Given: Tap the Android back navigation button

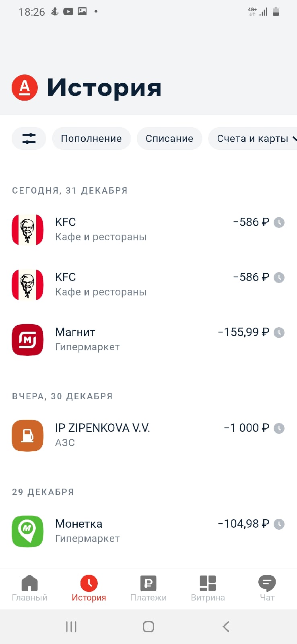Looking at the screenshot, I should 226,627.
